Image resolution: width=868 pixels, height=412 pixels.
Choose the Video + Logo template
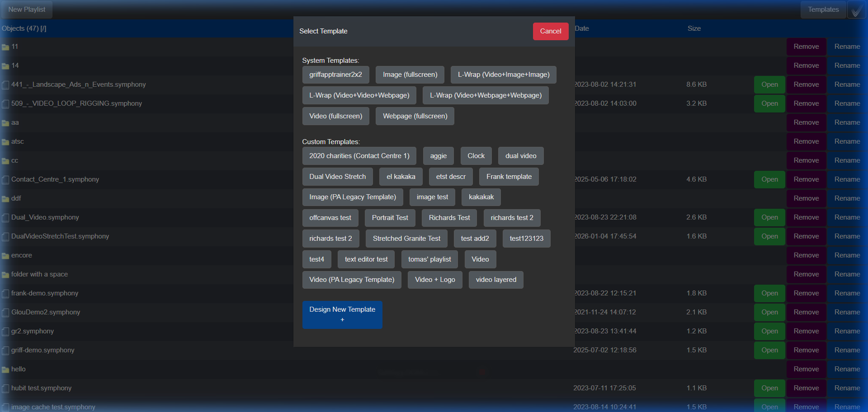click(x=435, y=280)
